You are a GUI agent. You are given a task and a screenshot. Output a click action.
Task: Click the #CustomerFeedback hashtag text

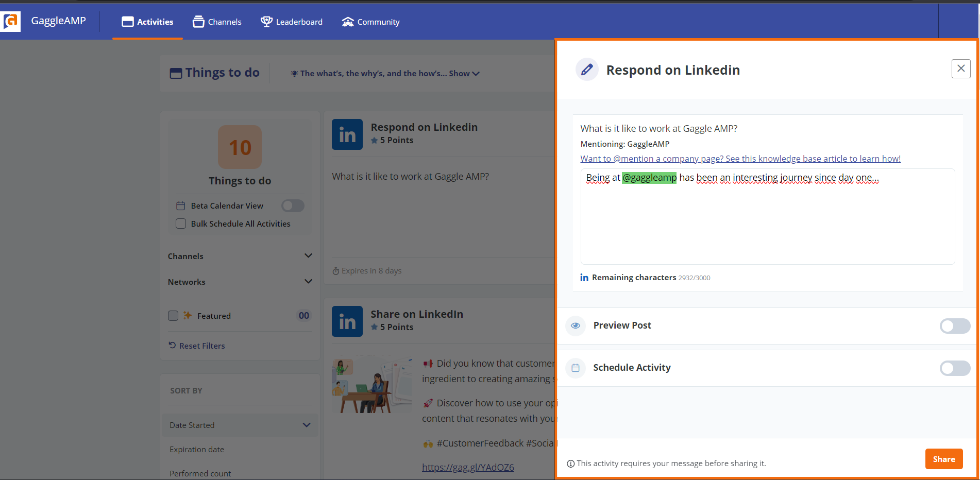pos(480,443)
